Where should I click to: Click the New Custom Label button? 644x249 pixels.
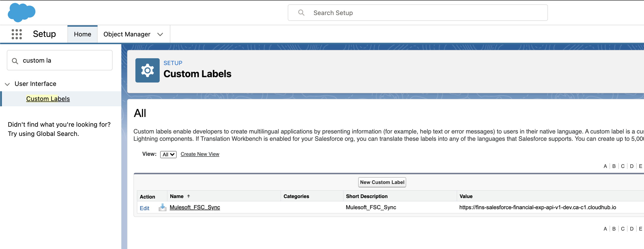382,182
